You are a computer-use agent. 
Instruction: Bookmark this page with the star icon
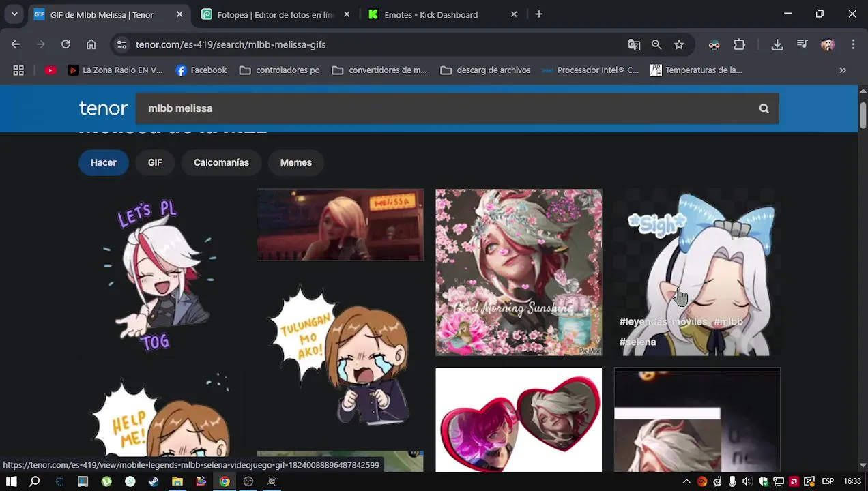[679, 44]
